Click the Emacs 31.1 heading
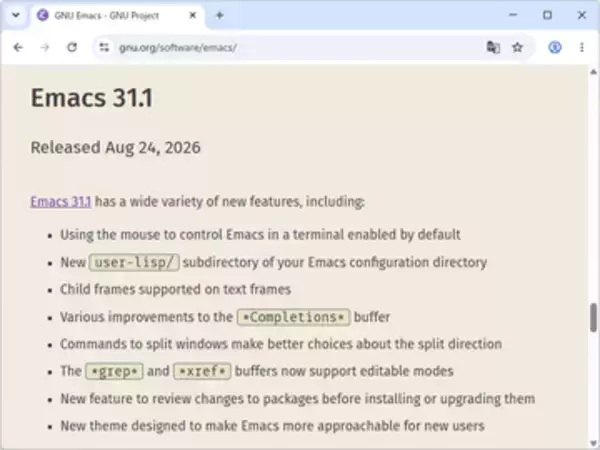The image size is (600, 450). click(92, 98)
